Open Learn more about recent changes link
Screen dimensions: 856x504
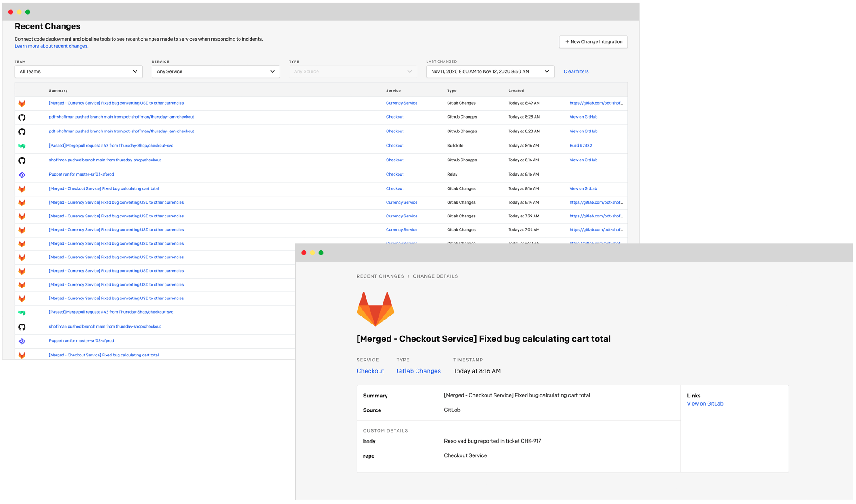pyautogui.click(x=51, y=46)
